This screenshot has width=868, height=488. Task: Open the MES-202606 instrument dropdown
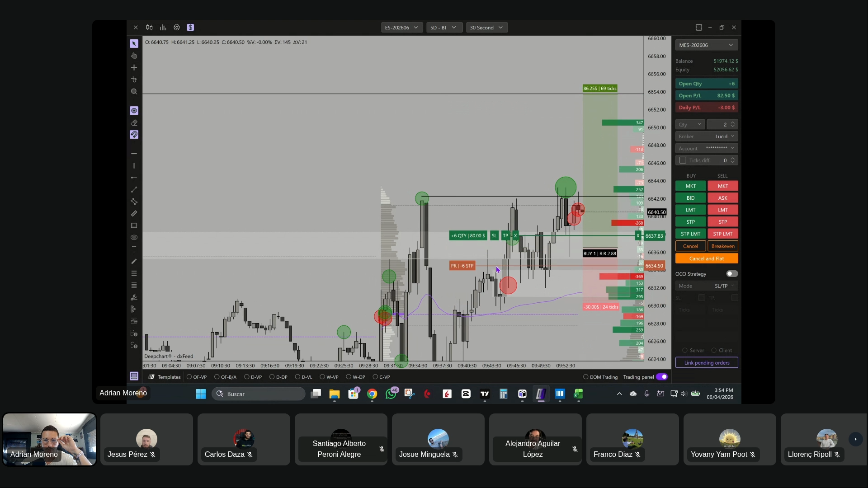tap(706, 45)
